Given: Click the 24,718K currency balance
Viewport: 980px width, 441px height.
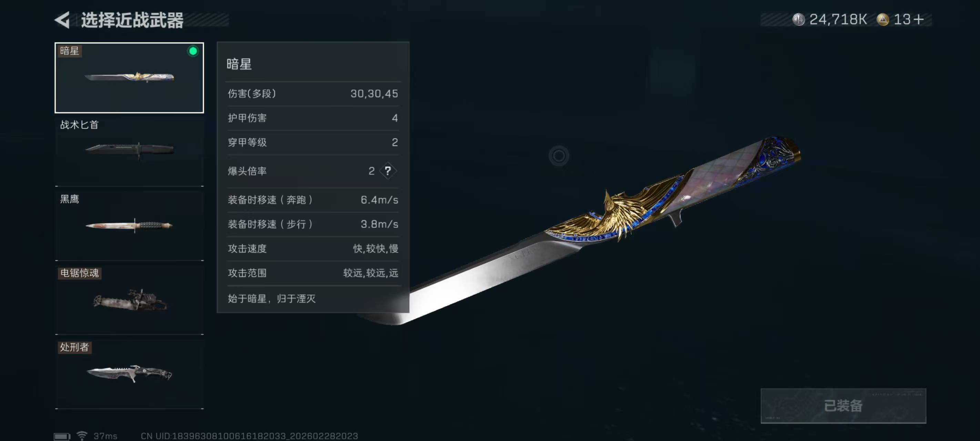Looking at the screenshot, I should click(x=838, y=19).
